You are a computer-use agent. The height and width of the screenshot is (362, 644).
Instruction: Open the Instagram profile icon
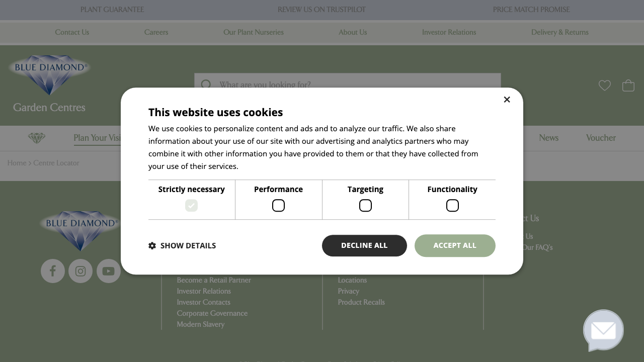(80, 271)
